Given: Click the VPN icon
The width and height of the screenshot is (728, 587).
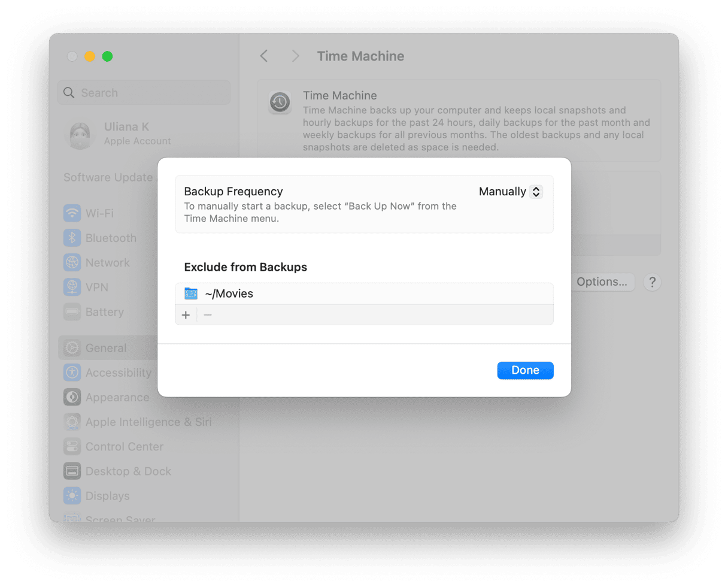Looking at the screenshot, I should pyautogui.click(x=72, y=287).
